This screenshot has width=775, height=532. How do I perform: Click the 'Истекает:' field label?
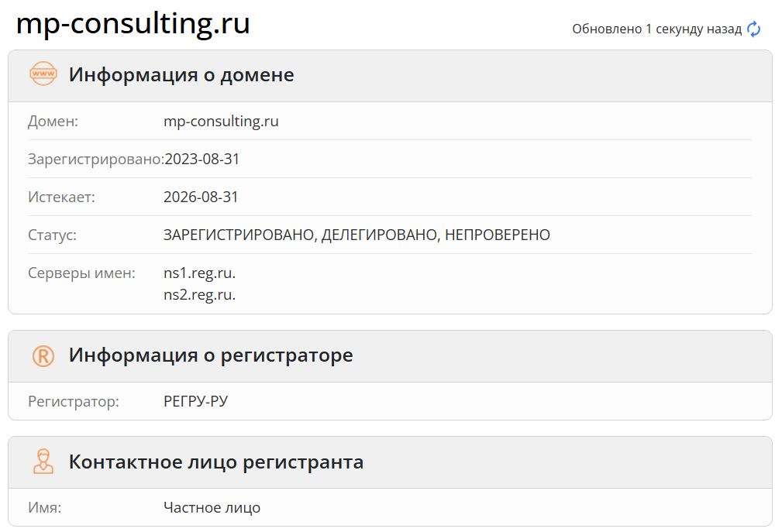61,197
